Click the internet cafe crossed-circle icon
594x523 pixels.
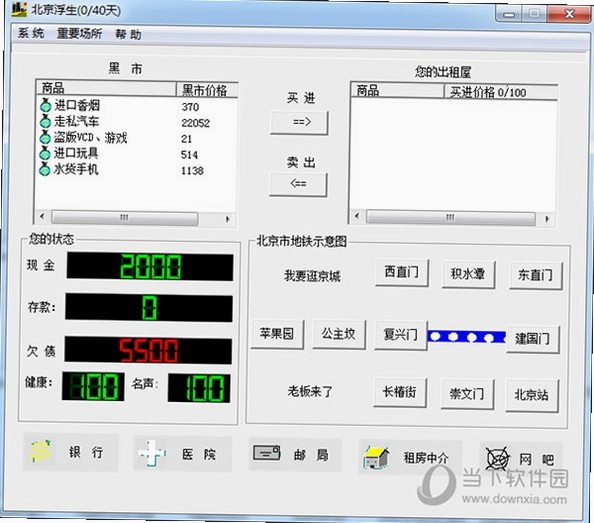click(x=497, y=459)
